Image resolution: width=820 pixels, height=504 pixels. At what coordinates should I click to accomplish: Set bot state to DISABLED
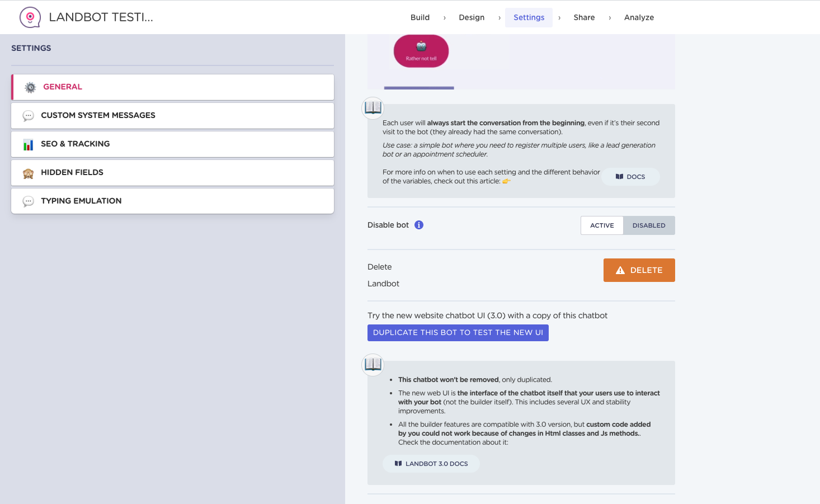(649, 225)
